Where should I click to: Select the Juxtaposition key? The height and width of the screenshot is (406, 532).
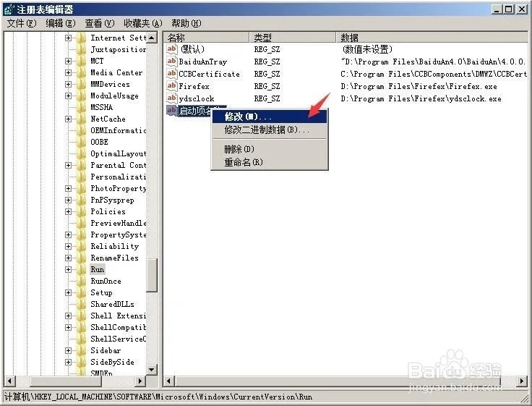click(x=118, y=49)
